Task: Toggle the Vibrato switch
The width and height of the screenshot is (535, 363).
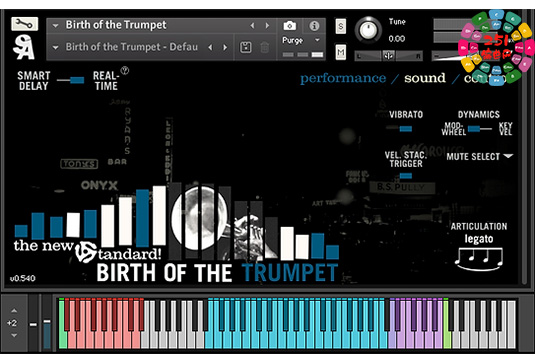Action: (x=399, y=129)
